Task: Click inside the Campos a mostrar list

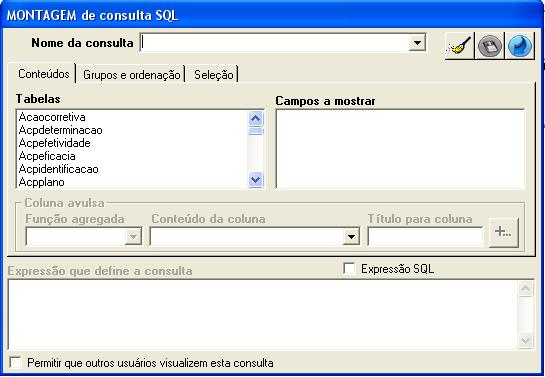Action: (400, 149)
